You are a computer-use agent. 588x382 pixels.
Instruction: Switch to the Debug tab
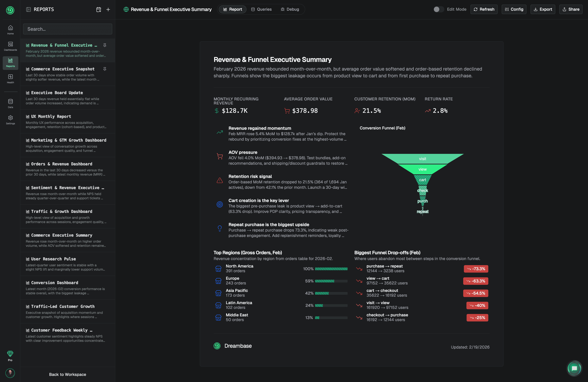click(x=290, y=9)
